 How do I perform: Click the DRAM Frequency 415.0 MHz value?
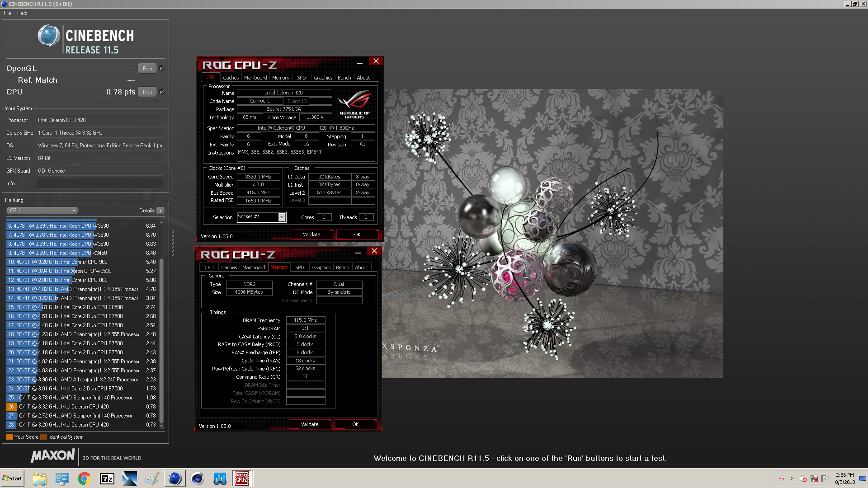(x=305, y=320)
